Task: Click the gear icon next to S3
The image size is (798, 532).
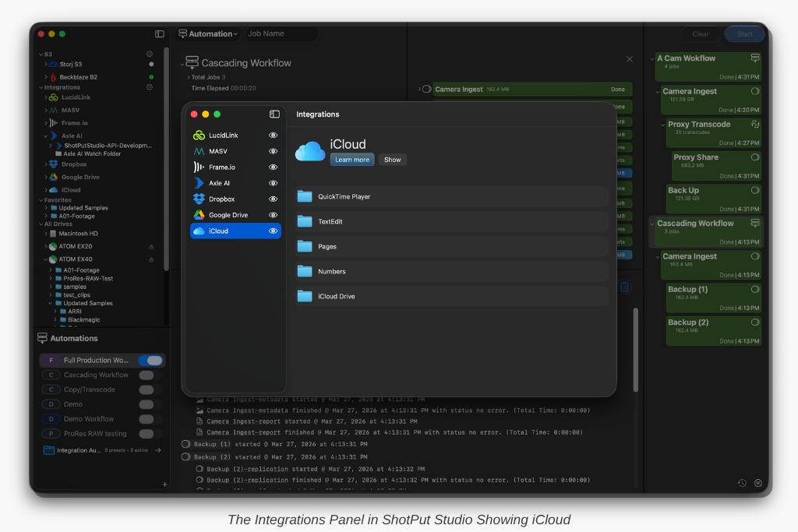Action: (150, 55)
